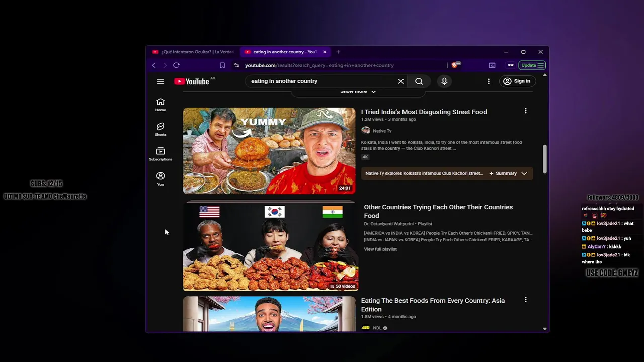
Task: Click the scrollbar up arrow
Action: click(x=545, y=75)
